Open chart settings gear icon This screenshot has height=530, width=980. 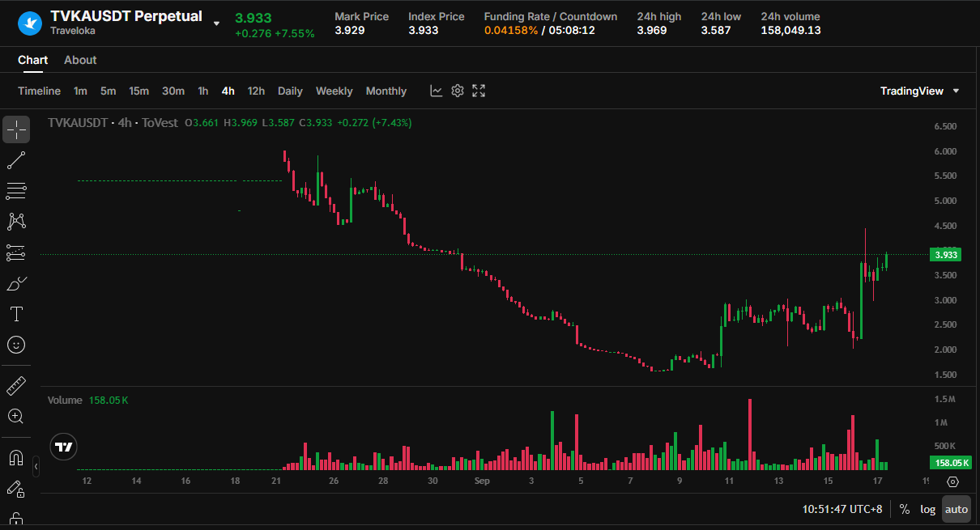pos(458,91)
